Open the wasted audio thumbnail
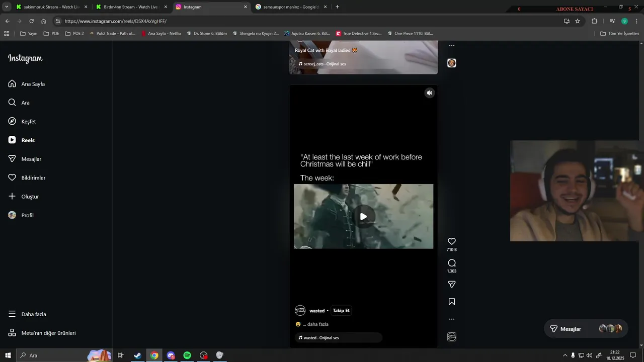The image size is (644, 362). (452, 337)
